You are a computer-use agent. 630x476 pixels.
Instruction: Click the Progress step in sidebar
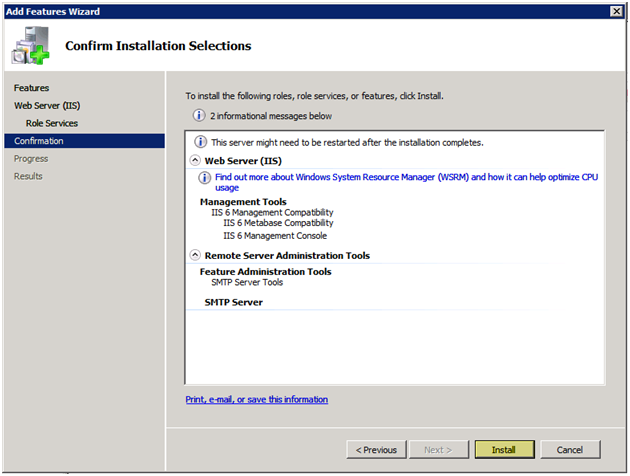31,159
